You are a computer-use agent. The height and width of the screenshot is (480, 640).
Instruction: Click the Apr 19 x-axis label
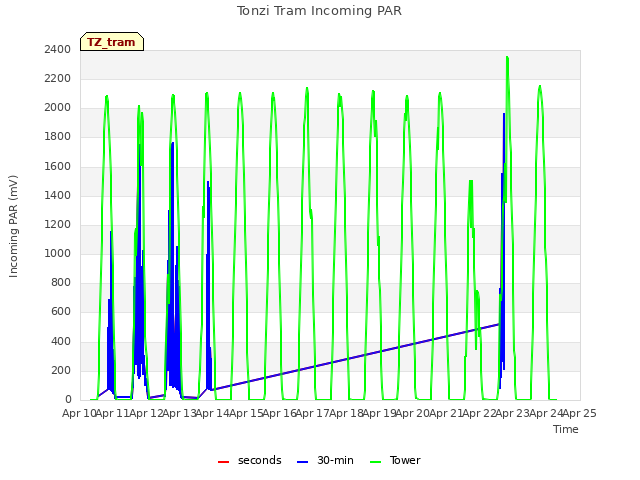click(x=379, y=414)
